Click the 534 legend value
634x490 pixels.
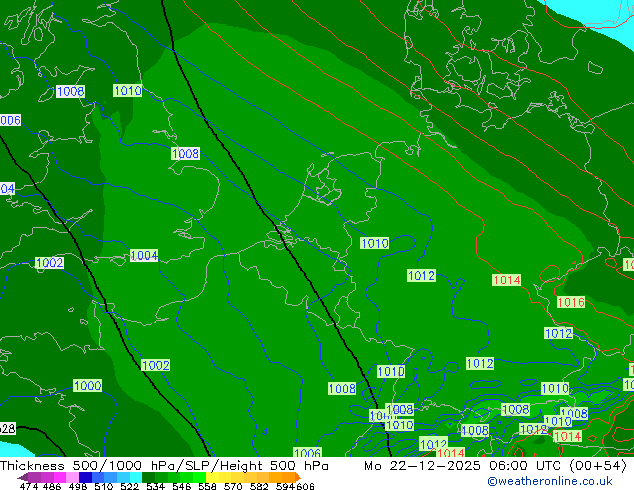155,486
